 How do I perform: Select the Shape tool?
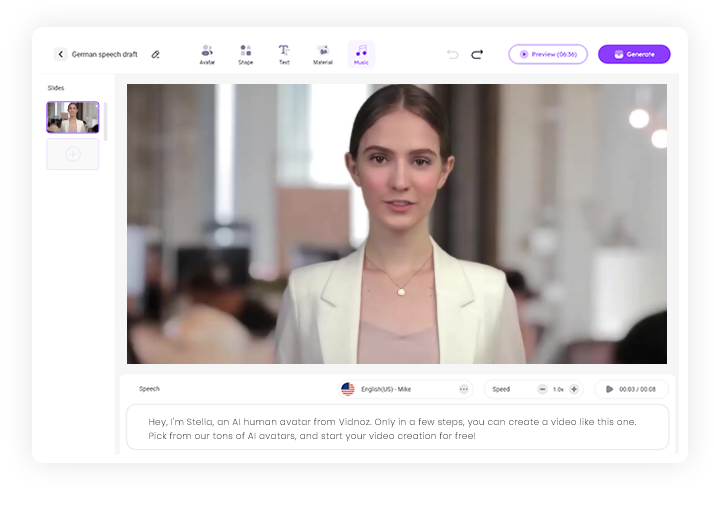245,54
